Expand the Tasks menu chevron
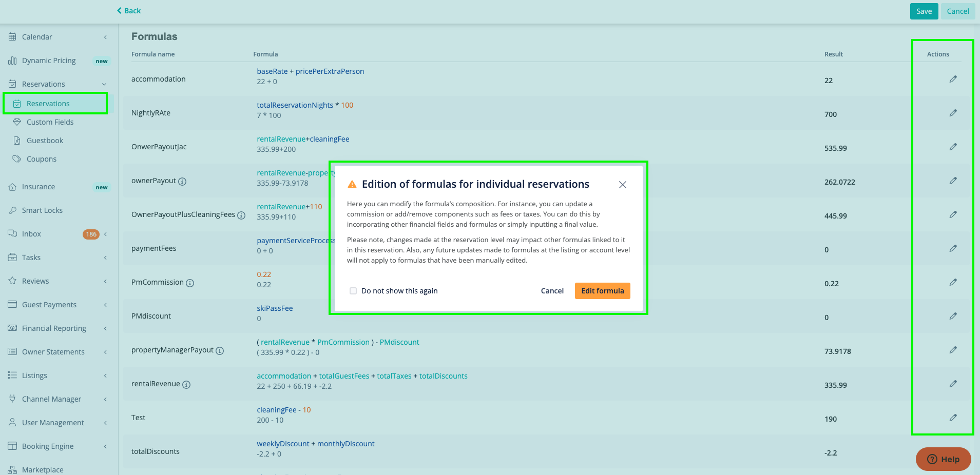980x475 pixels. (105, 258)
